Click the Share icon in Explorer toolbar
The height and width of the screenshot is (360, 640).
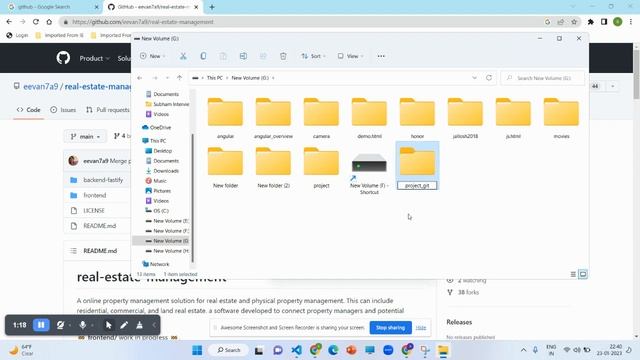[x=263, y=56]
